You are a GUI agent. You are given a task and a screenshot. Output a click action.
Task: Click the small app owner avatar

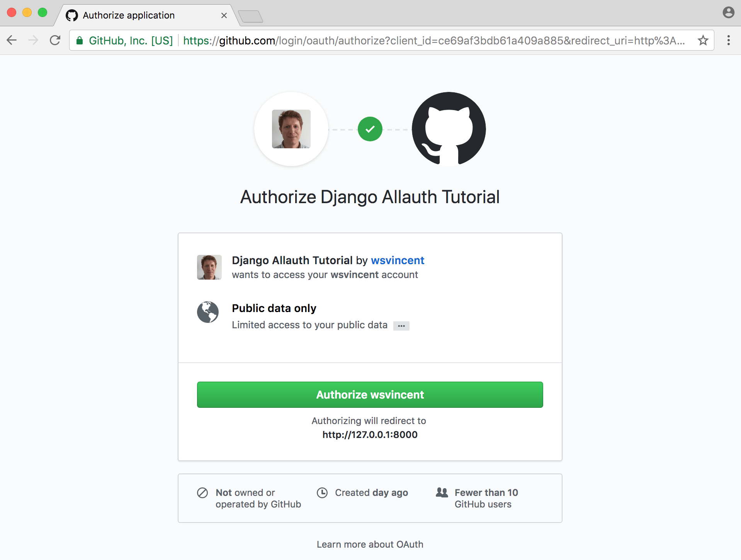click(209, 267)
